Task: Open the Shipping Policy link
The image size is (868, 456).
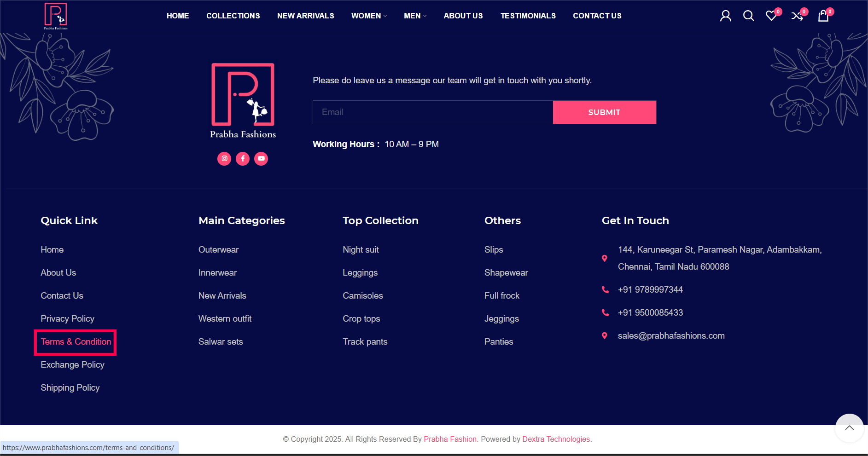Action: (x=70, y=388)
